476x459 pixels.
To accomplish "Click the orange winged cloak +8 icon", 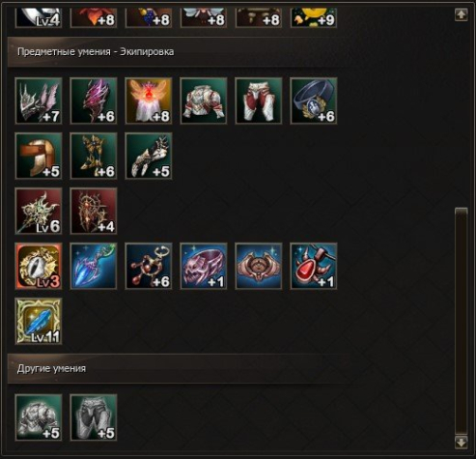I will pos(149,100).
